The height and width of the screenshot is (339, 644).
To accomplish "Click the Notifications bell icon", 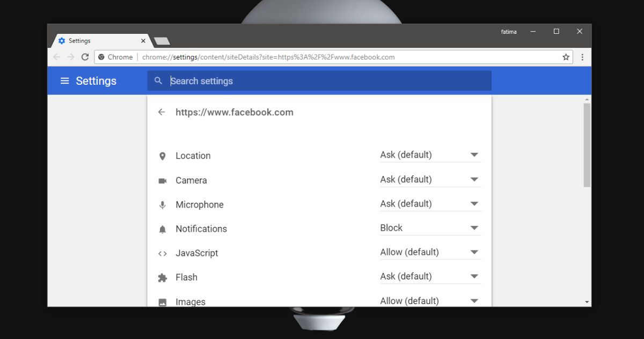I will point(163,229).
